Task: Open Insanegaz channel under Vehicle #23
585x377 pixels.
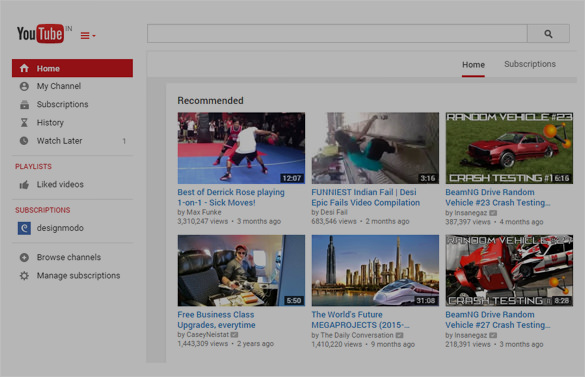Action: tap(471, 213)
